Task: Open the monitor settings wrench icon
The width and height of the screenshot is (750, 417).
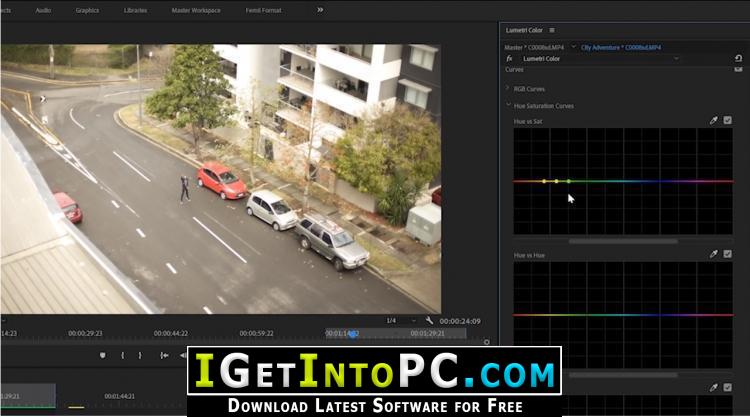Action: tap(429, 321)
